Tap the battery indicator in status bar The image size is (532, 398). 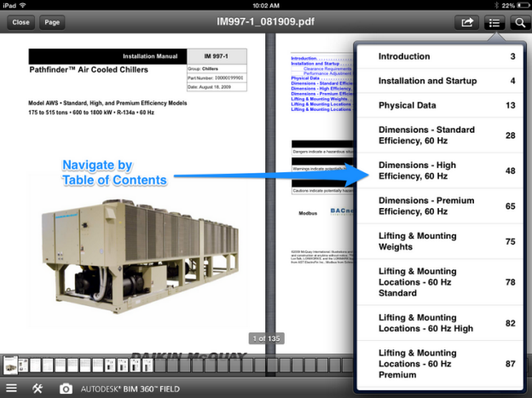[523, 5]
